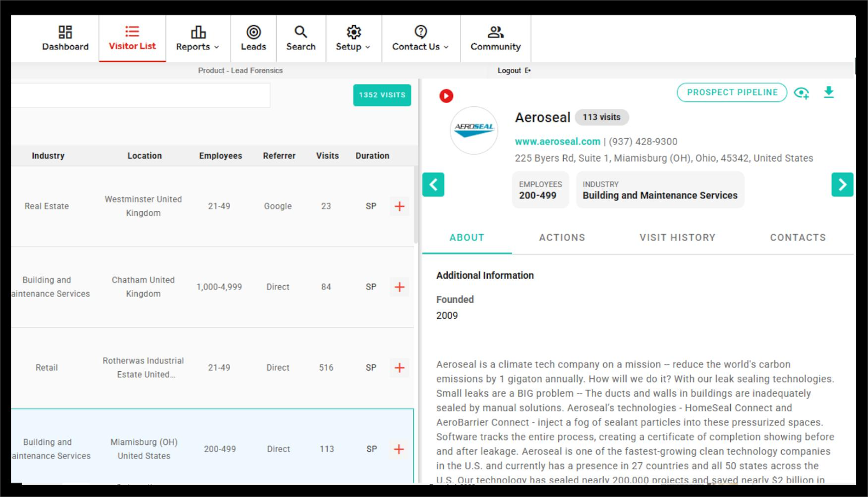Sort by the Duration column header
868x497 pixels.
[x=372, y=156]
